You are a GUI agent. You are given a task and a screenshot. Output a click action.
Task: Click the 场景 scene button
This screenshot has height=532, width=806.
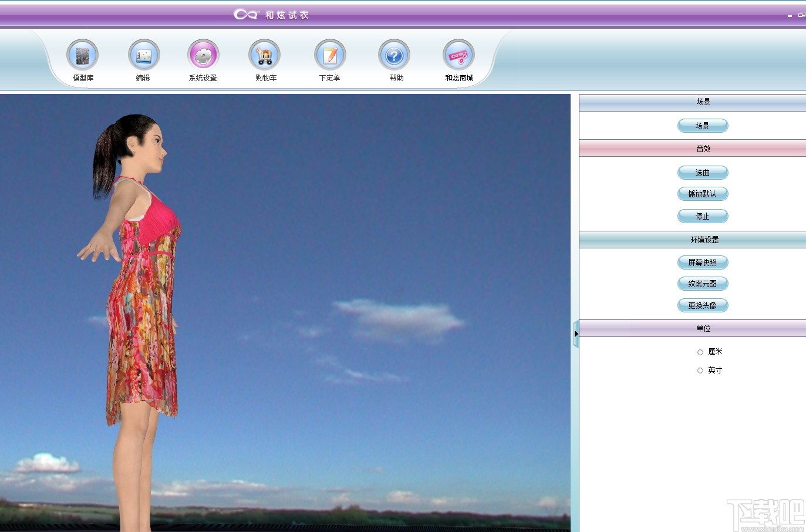pyautogui.click(x=703, y=126)
